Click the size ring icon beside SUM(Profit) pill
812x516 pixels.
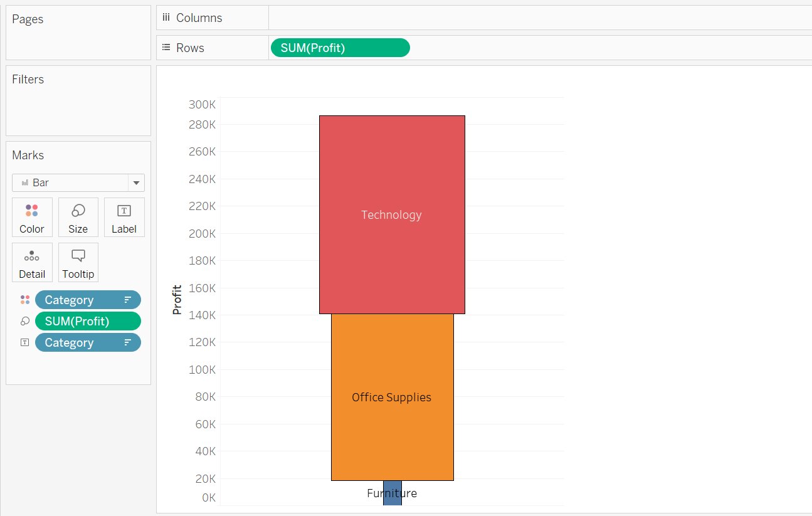coord(24,321)
